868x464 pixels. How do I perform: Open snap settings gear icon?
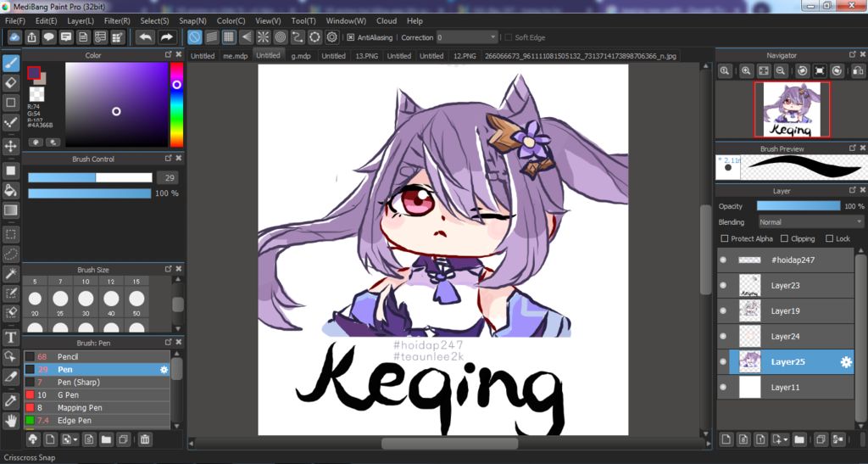pyautogui.click(x=331, y=37)
